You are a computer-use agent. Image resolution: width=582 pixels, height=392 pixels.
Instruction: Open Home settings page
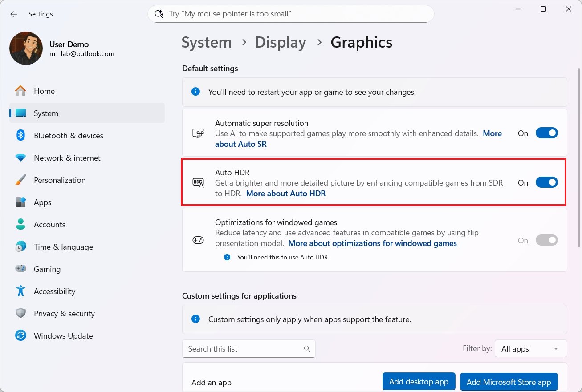(87, 91)
